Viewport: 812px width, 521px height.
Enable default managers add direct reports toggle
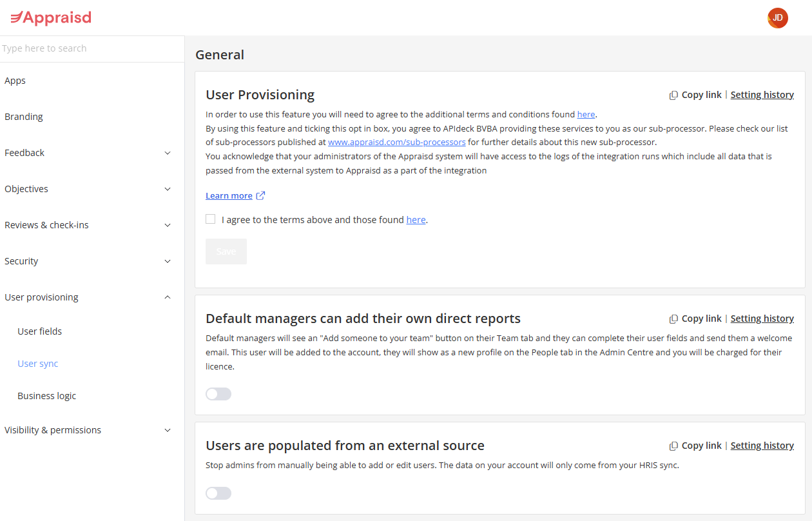pos(218,394)
